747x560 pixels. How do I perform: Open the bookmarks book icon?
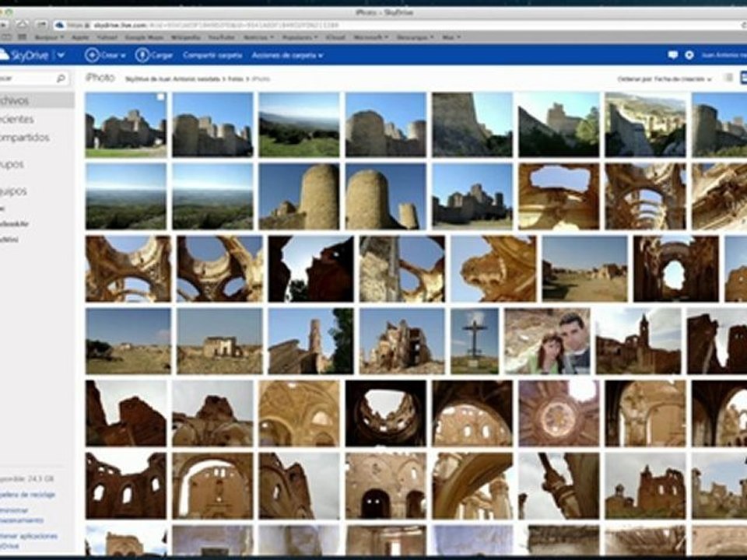[x=7, y=37]
